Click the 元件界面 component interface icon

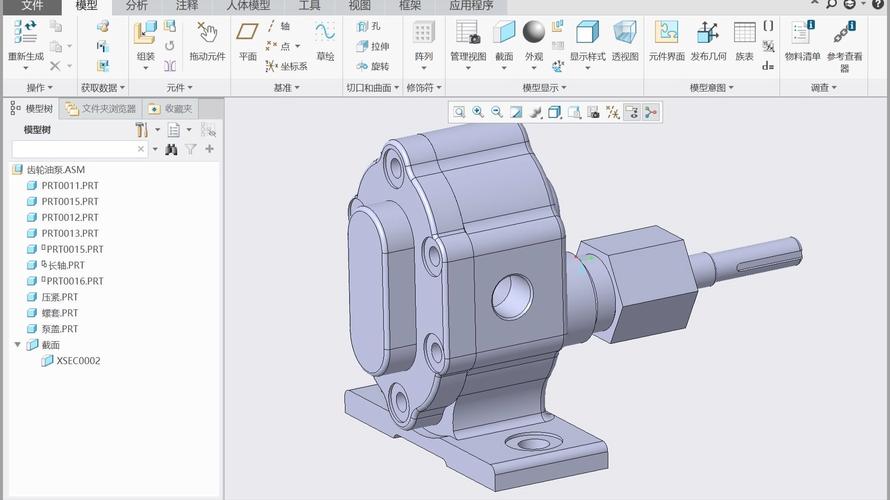coord(666,32)
